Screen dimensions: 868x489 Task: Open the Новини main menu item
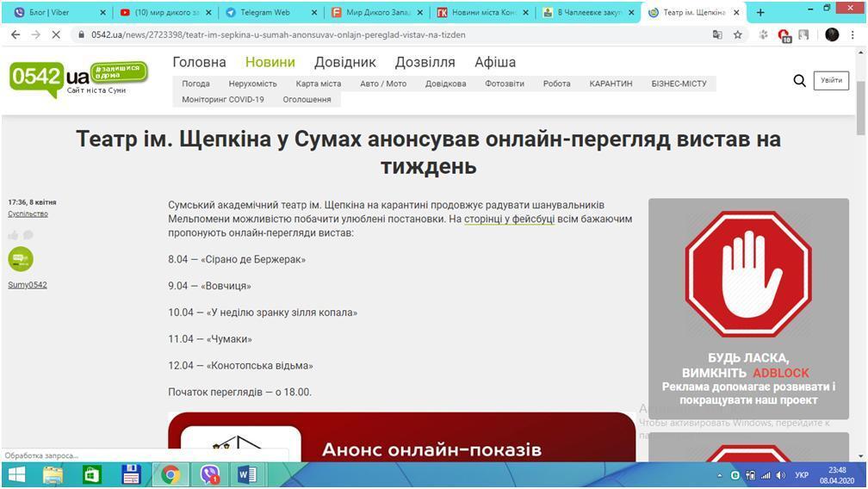tap(270, 62)
